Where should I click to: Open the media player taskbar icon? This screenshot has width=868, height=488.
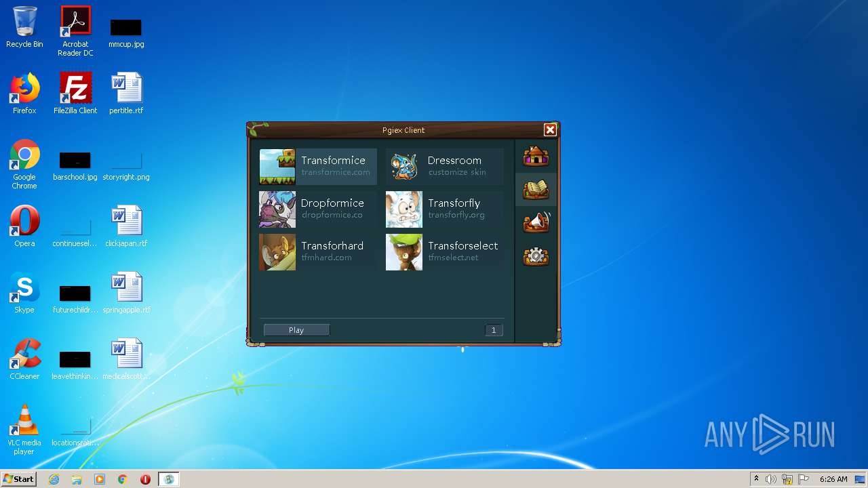pos(100,479)
